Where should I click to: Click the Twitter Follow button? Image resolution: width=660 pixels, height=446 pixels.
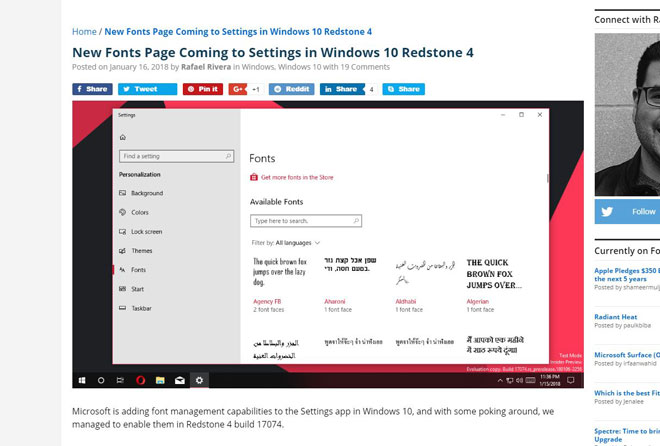627,212
